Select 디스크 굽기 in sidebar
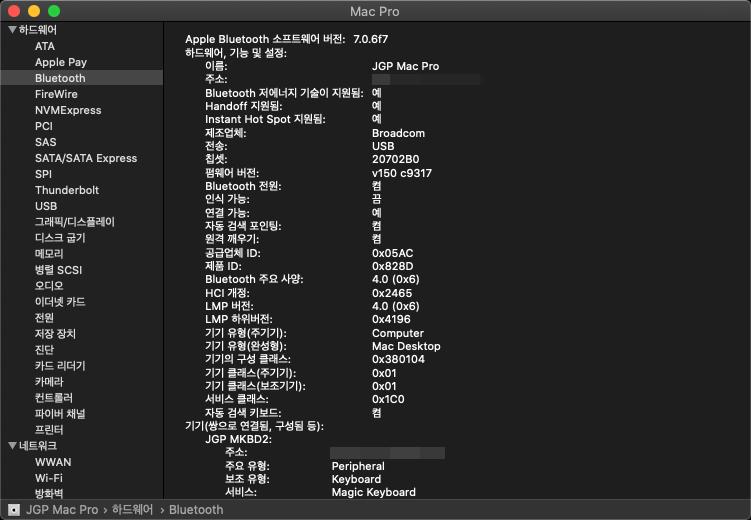Image resolution: width=751 pixels, height=520 pixels. [60, 238]
